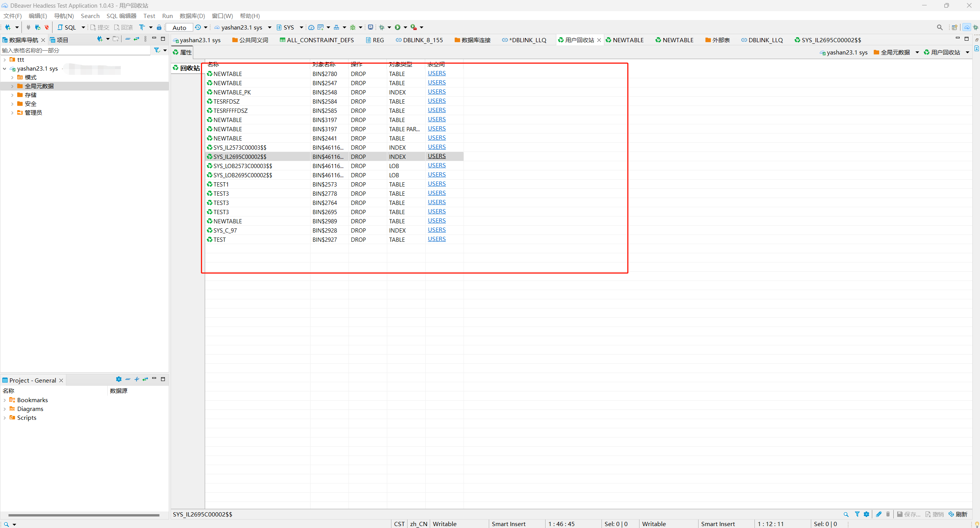Select the 回收站 side tab
This screenshot has height=528, width=980.
187,68
